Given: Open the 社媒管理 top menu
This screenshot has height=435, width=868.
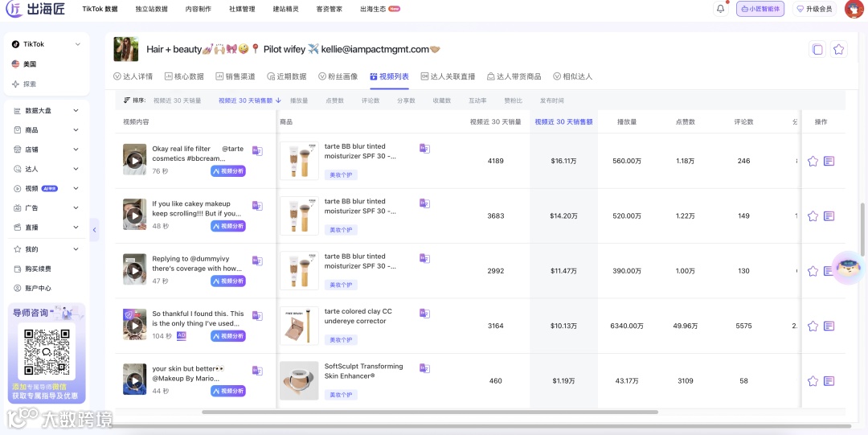Looking at the screenshot, I should [x=242, y=9].
